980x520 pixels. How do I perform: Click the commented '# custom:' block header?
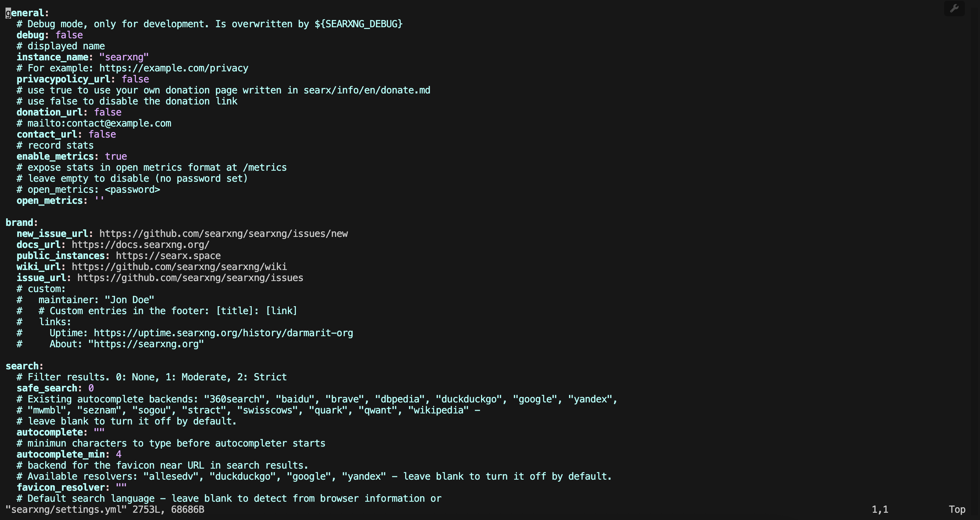click(41, 289)
